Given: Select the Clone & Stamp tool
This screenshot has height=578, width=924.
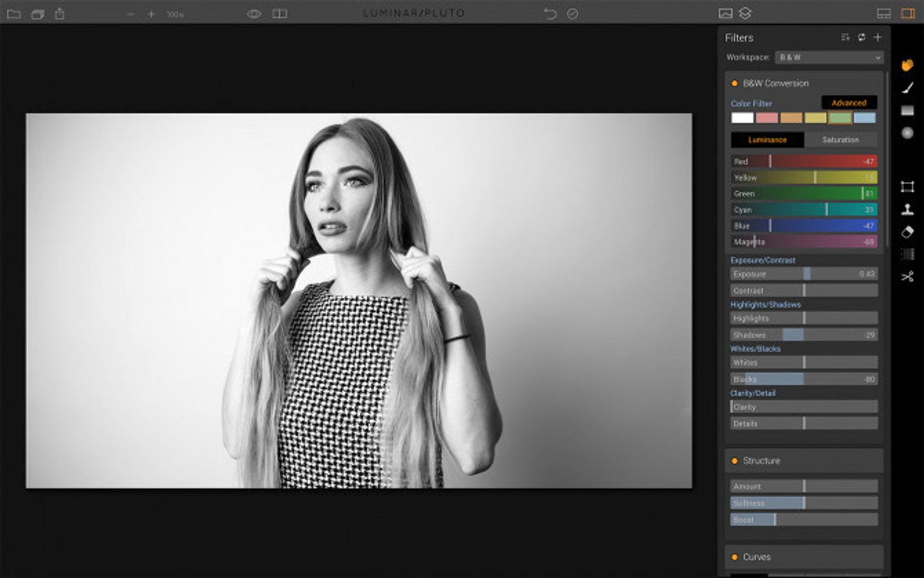Looking at the screenshot, I should (x=908, y=207).
